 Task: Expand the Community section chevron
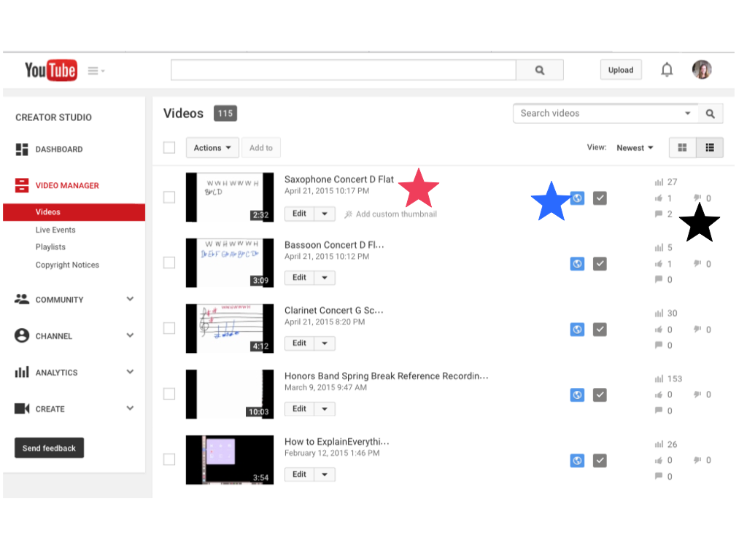(130, 299)
